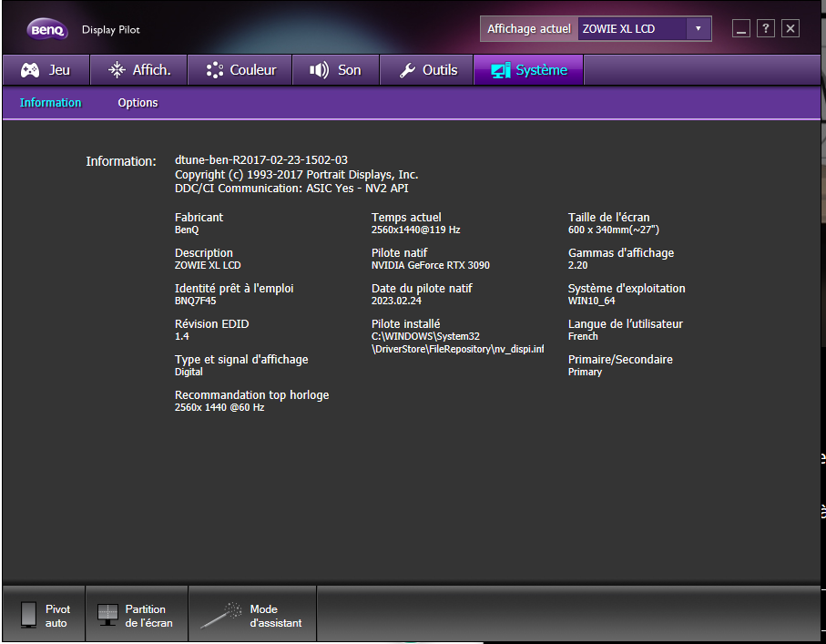Image resolution: width=826 pixels, height=644 pixels.
Task: Show the Information sub-tab
Action: coord(51,103)
